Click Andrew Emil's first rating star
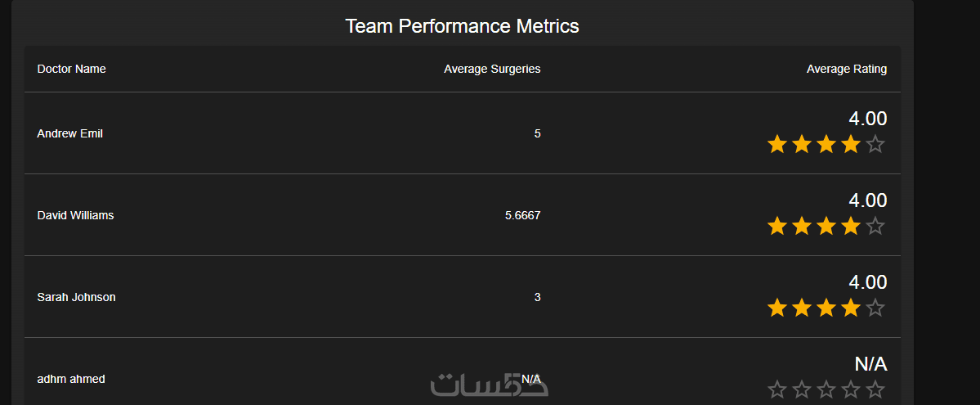Viewport: 980px width, 405px height. [x=776, y=145]
